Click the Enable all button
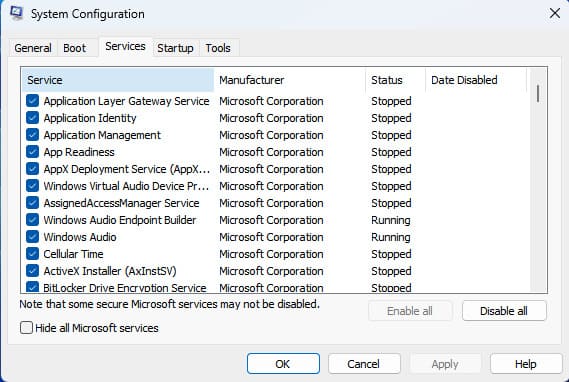 coord(410,311)
